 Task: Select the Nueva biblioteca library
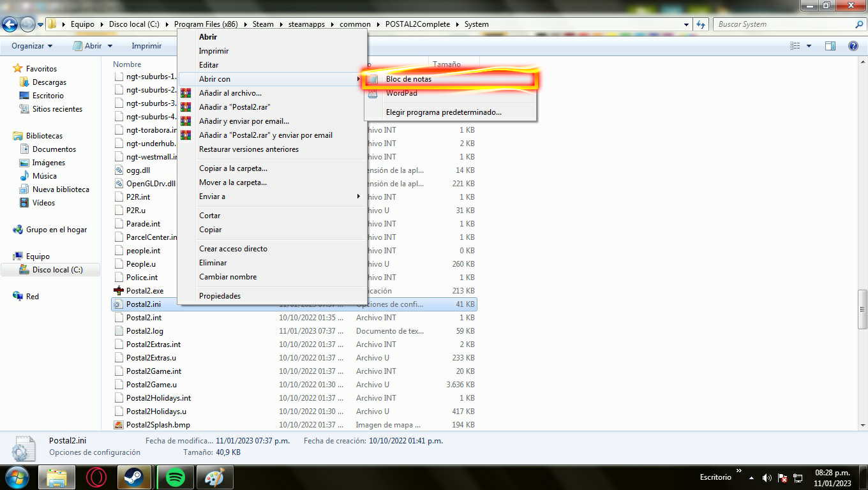(x=61, y=189)
